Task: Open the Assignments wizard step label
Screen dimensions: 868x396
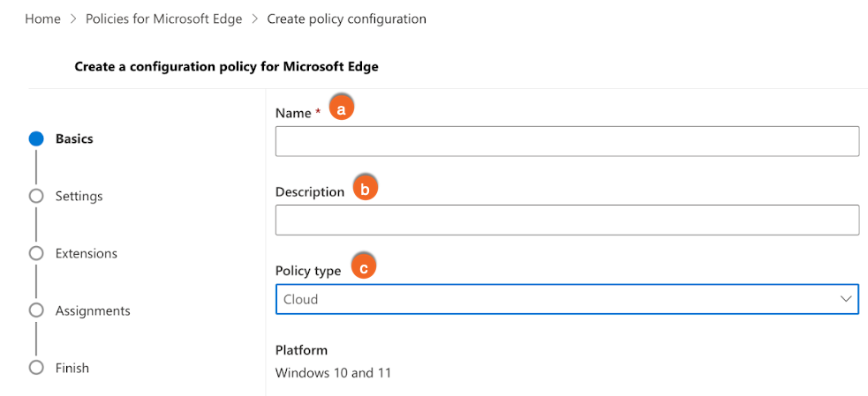Action: click(x=93, y=310)
